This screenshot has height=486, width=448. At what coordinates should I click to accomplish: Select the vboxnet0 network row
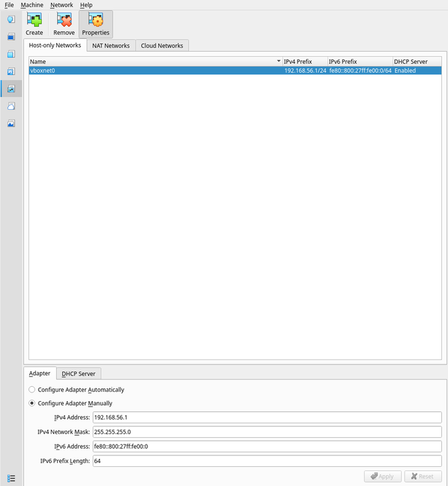click(x=235, y=71)
